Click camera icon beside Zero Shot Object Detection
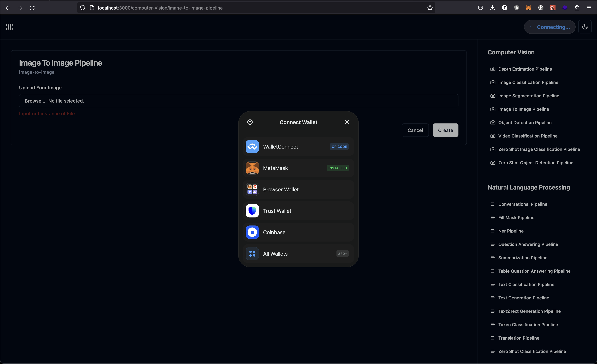This screenshot has width=597, height=364. (x=493, y=163)
